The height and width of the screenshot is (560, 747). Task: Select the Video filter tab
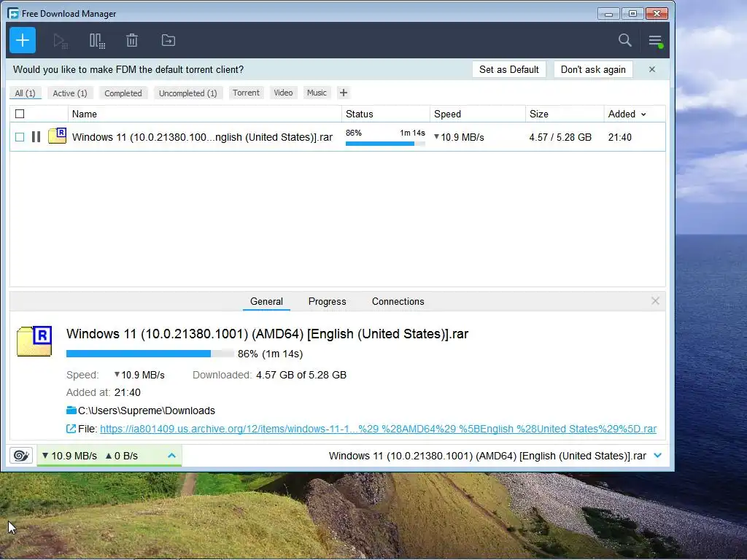(284, 93)
